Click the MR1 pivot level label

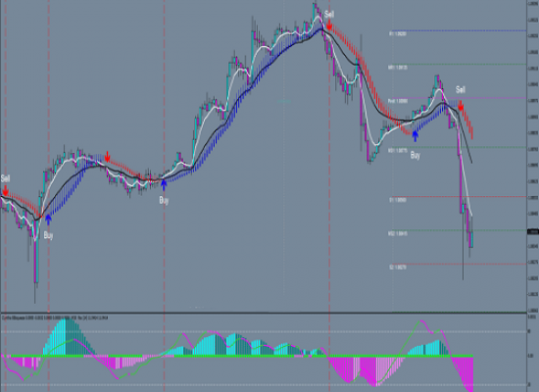tap(398, 68)
